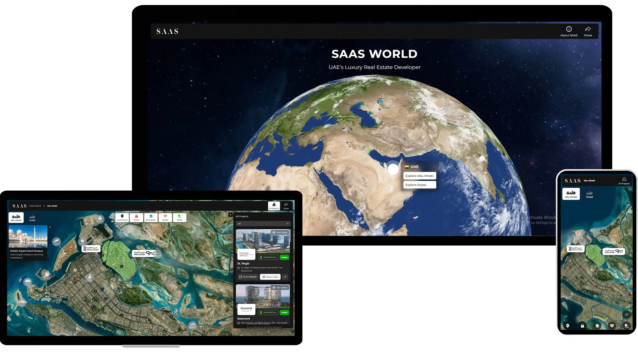Open View Gallery on the Seamont card
Image resolution: width=638 pixels, height=364 pixels.
click(280, 287)
